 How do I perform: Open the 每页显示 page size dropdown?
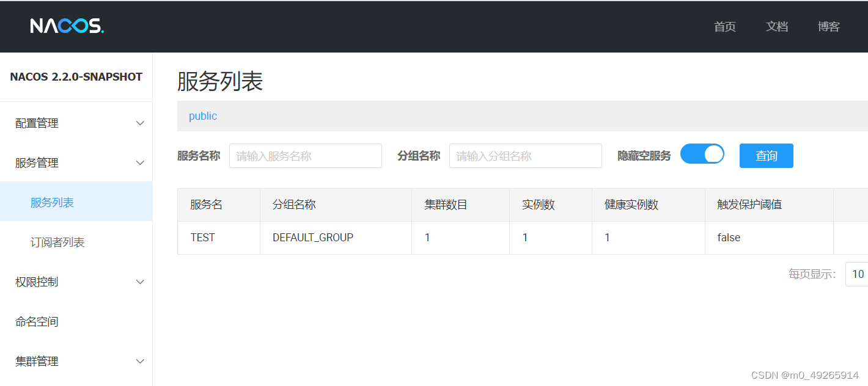coord(858,274)
